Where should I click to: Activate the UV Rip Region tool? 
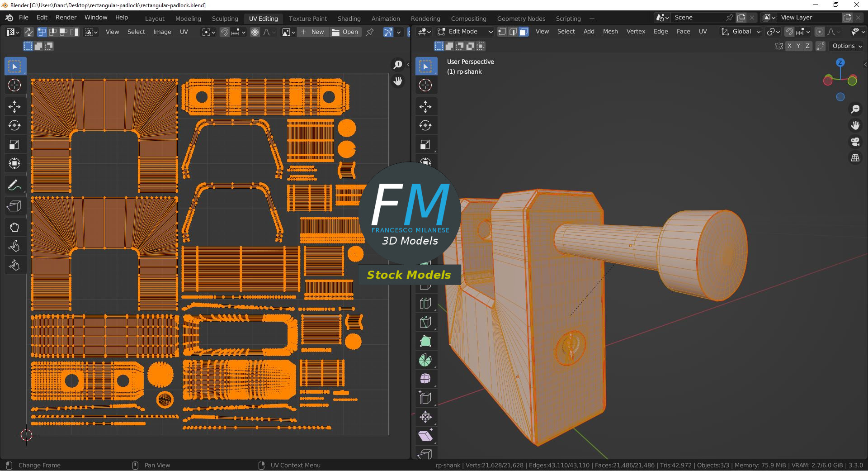[x=14, y=206]
